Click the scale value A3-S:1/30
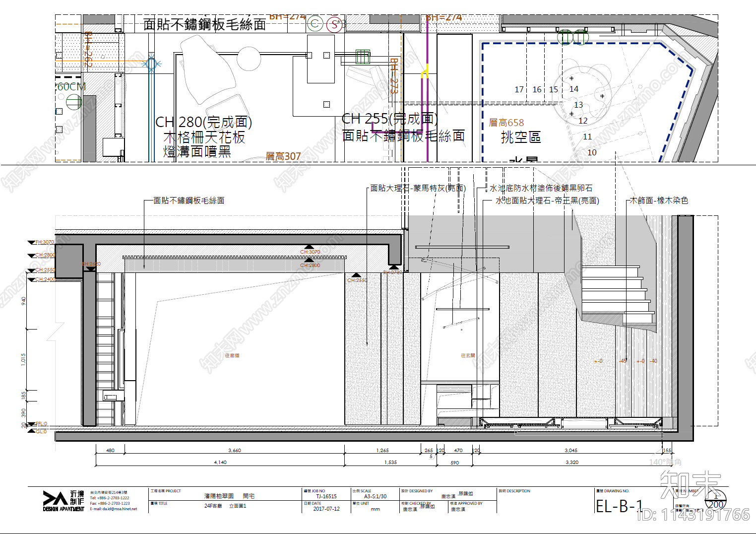This screenshot has height=534, width=756. pyautogui.click(x=375, y=496)
